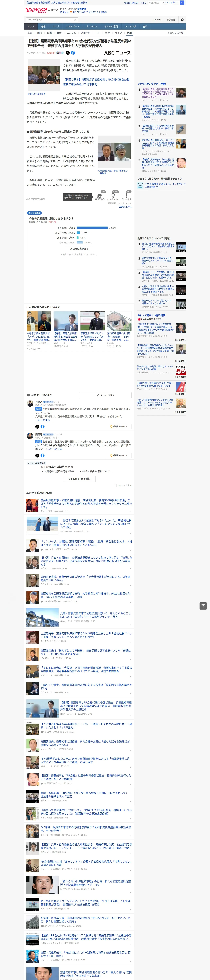The height and width of the screenshot is (980, 210).
Task: Expand 白鳥浩's comment with もっと見る
Action: [x=44, y=420]
